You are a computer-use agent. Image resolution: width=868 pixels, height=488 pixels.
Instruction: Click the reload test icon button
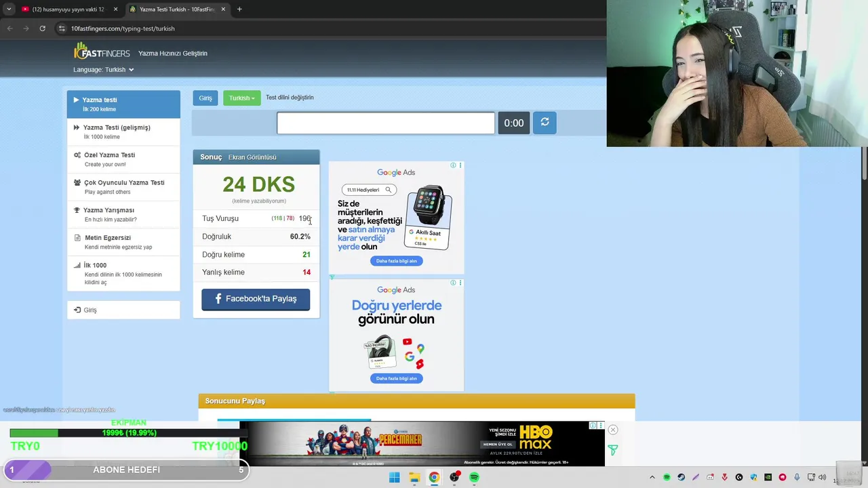point(545,122)
